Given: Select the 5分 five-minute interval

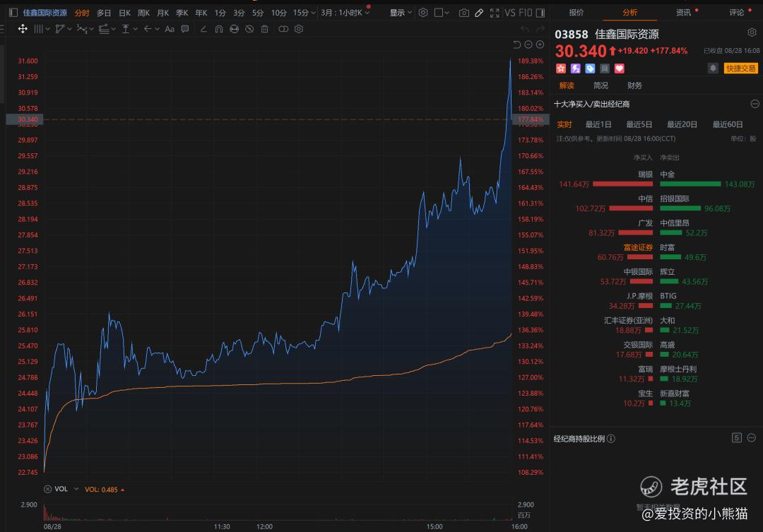Looking at the screenshot, I should (x=257, y=13).
